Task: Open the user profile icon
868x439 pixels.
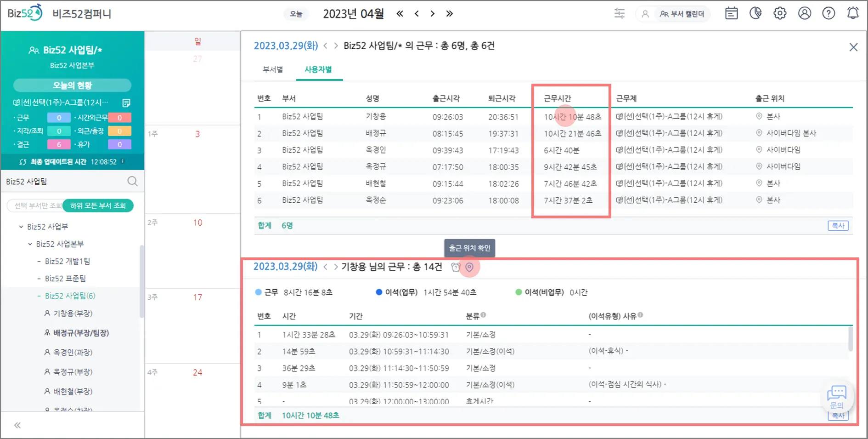Action: tap(805, 14)
